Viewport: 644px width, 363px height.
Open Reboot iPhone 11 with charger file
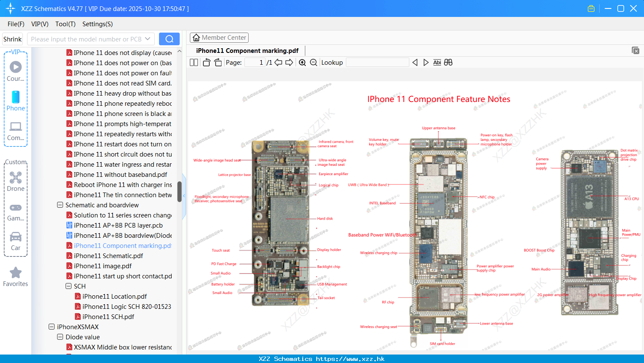(123, 185)
